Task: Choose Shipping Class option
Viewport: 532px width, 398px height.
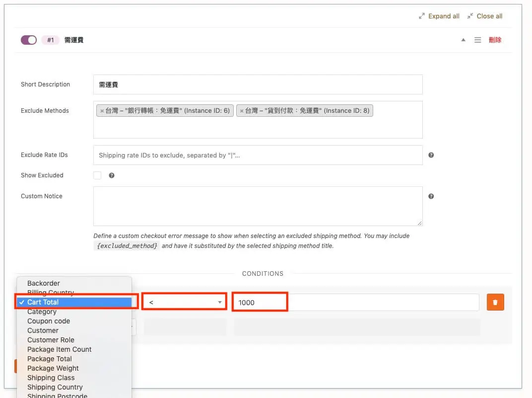Action: (x=74, y=378)
